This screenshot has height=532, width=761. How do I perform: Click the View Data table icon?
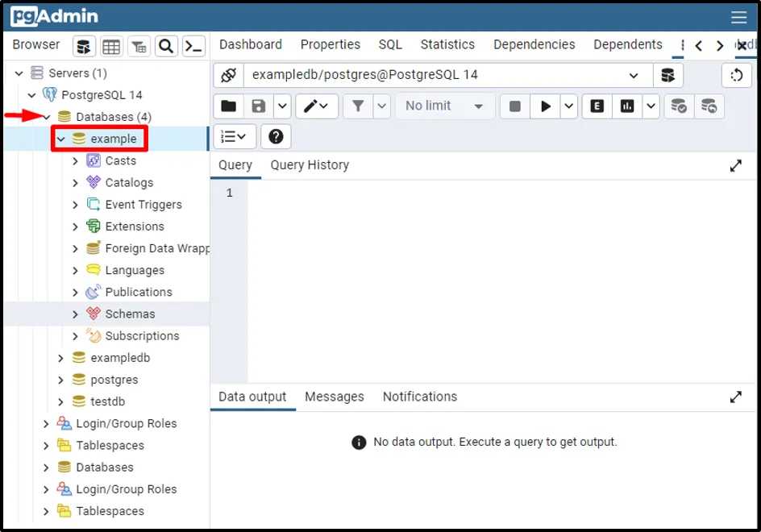111,47
